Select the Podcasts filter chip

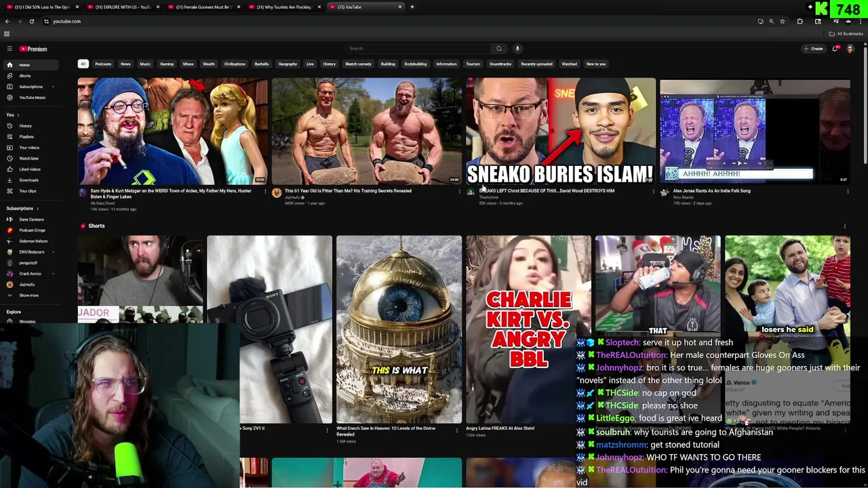pos(103,64)
